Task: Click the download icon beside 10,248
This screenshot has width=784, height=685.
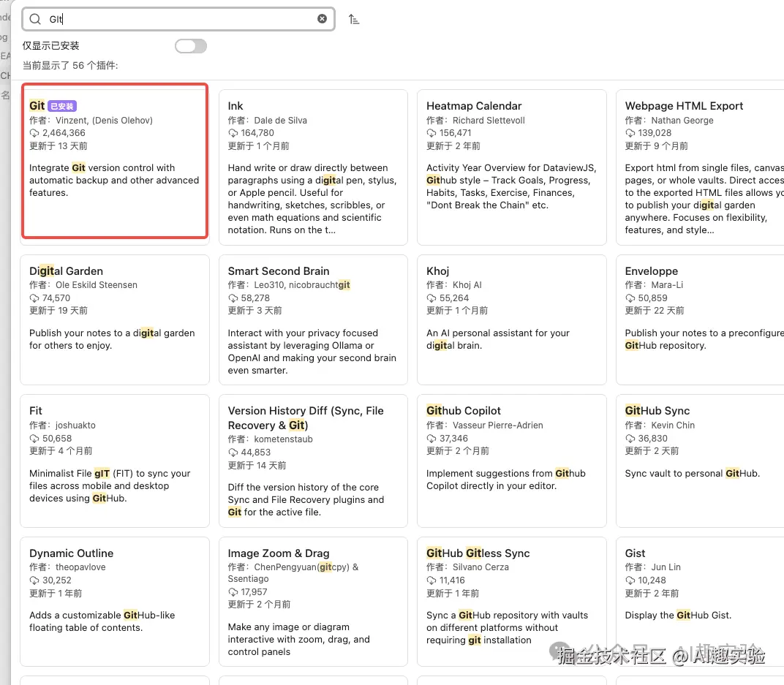Action: pyautogui.click(x=630, y=580)
